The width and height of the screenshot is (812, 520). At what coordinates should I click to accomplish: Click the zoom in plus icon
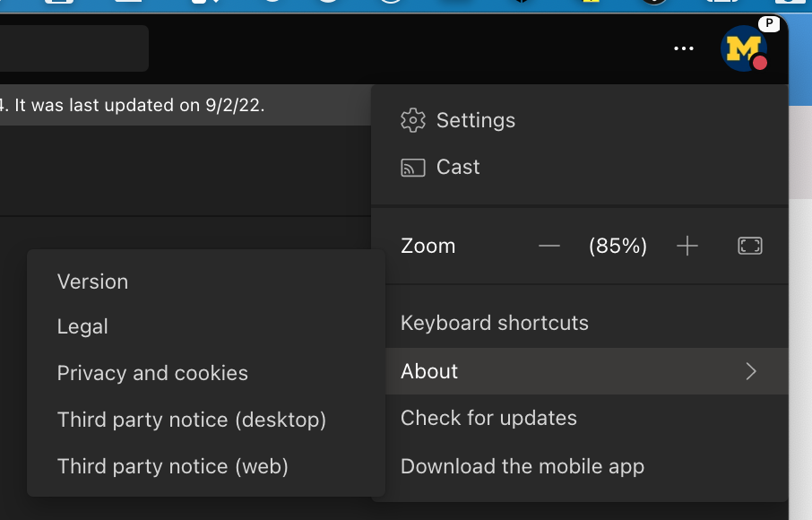coord(687,246)
